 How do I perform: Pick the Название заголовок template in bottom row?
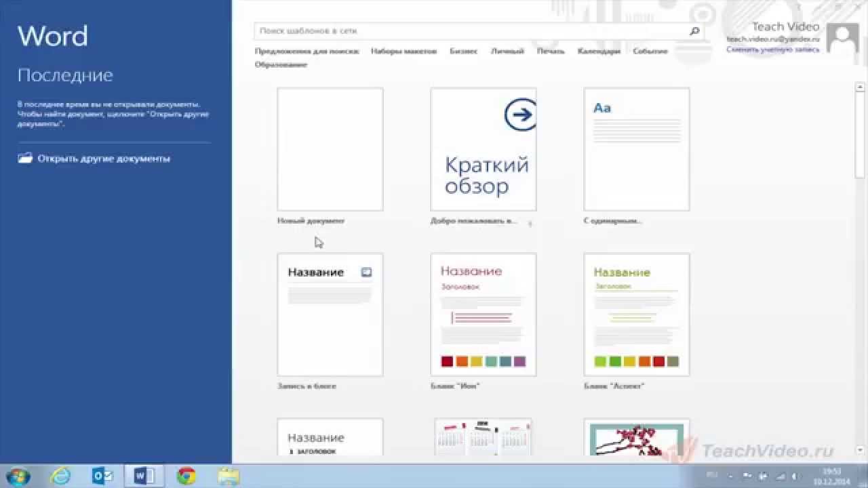click(330, 437)
